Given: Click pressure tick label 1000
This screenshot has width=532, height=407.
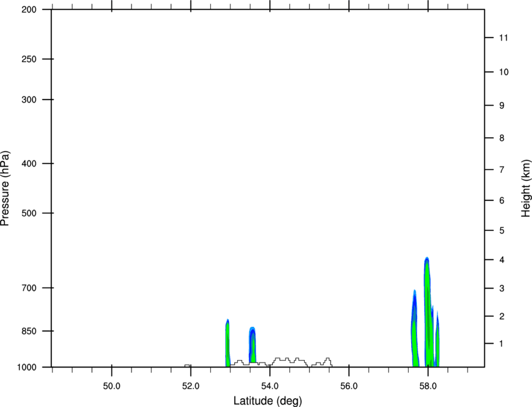Looking at the screenshot, I should (x=27, y=368).
